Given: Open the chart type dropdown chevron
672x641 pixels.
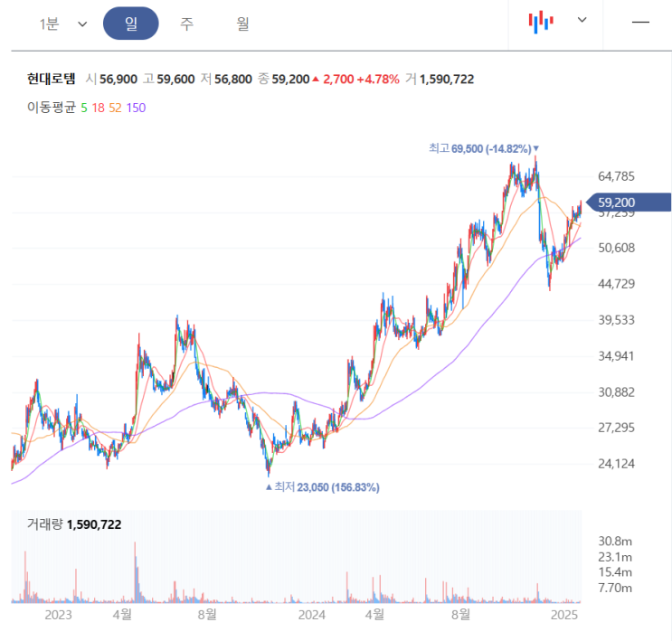Looking at the screenshot, I should click(582, 20).
